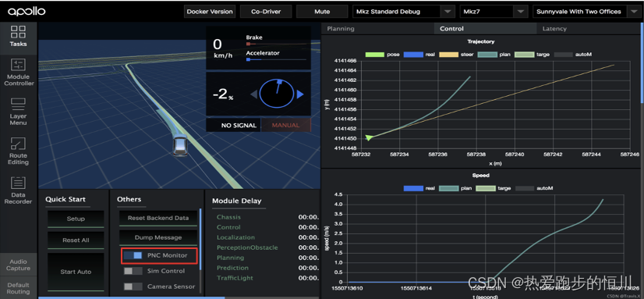644x299 pixels.
Task: Click the Trajectory chart title
Action: [x=480, y=41]
